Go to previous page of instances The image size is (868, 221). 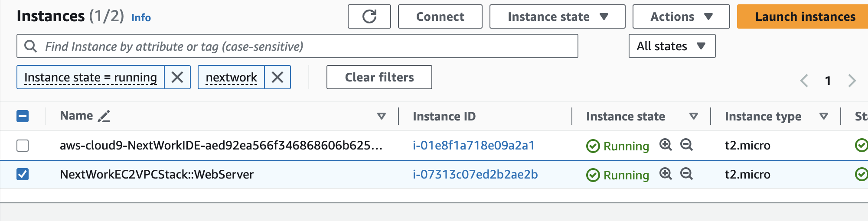(804, 81)
